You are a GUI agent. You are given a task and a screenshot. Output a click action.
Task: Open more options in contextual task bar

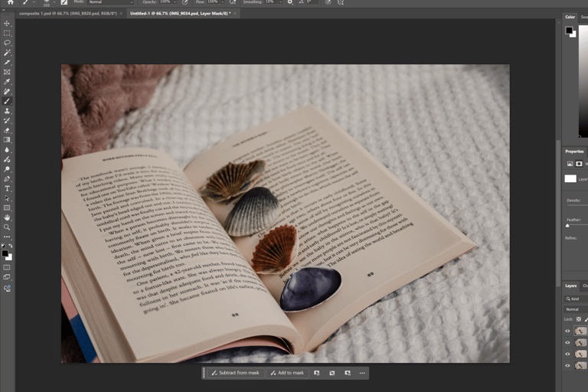(362, 373)
